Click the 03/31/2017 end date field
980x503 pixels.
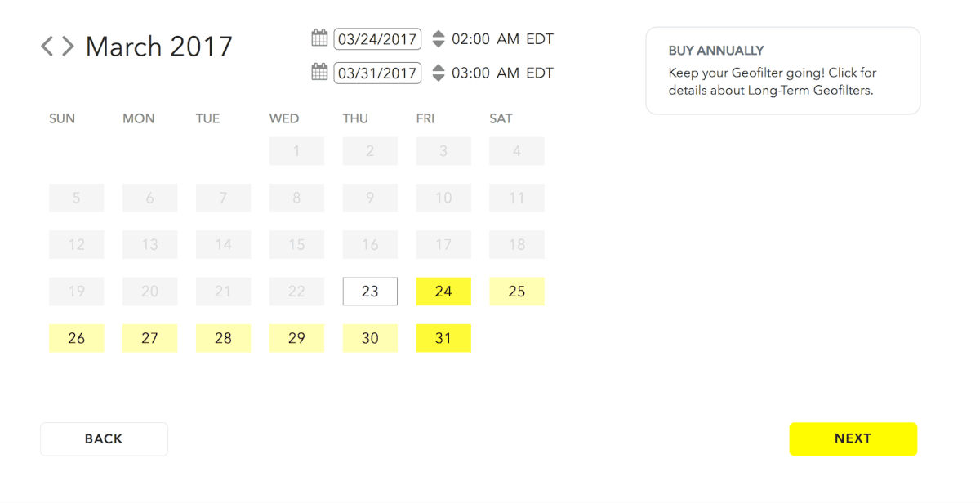tap(377, 73)
